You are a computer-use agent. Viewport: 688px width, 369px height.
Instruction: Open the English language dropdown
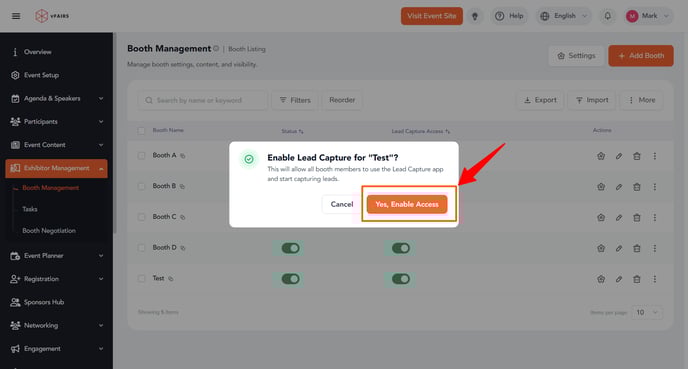pyautogui.click(x=563, y=16)
